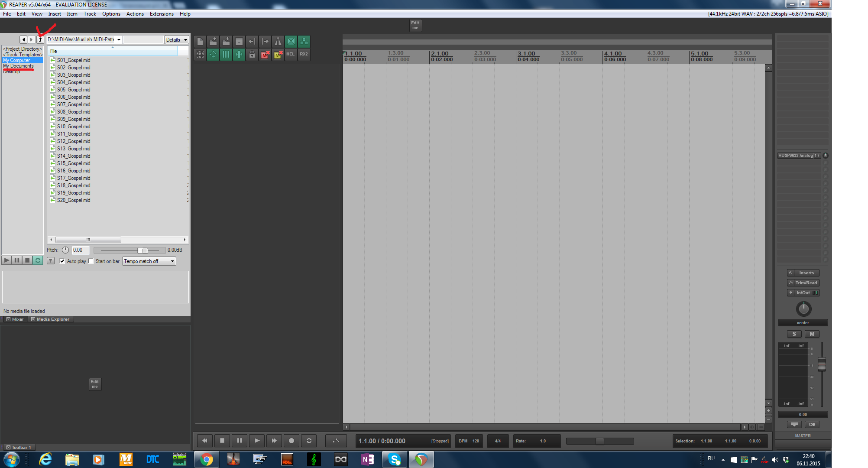Click the New Project toolbar icon
The height and width of the screenshot is (468, 868).
click(200, 42)
